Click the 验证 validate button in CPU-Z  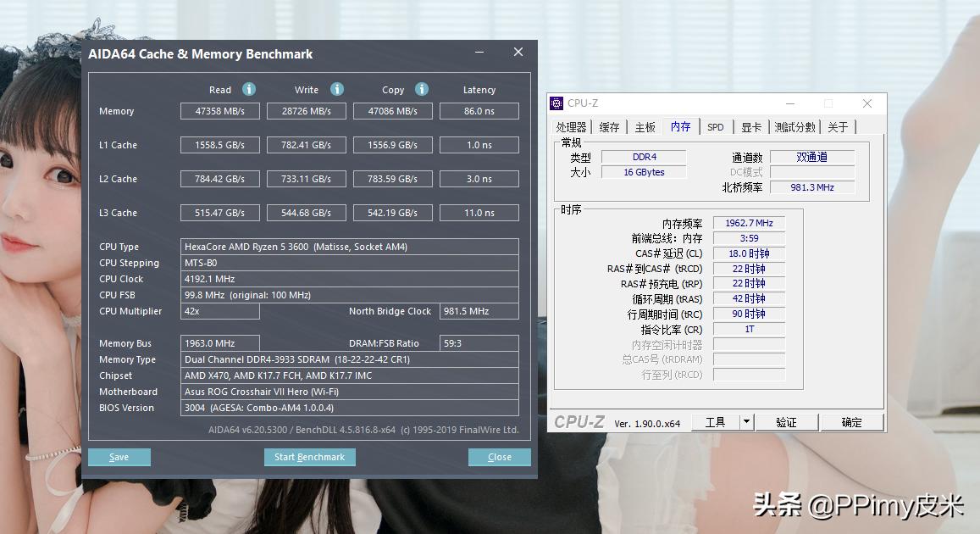787,421
